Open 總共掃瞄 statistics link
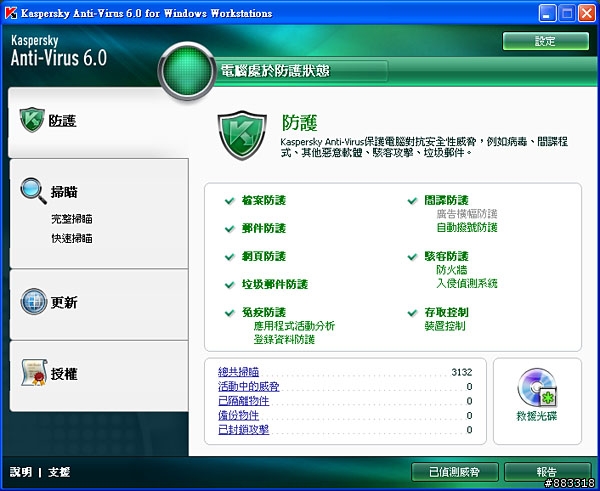600x491 pixels. click(x=238, y=372)
